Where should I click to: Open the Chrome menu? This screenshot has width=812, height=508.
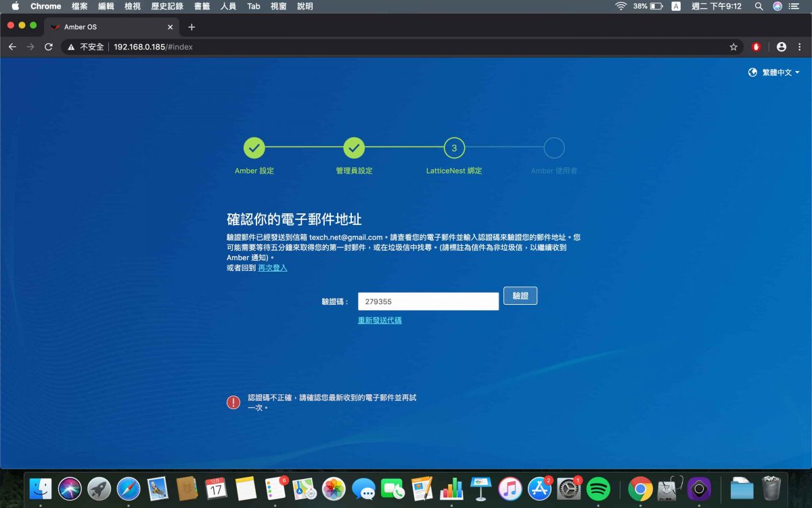46,6
